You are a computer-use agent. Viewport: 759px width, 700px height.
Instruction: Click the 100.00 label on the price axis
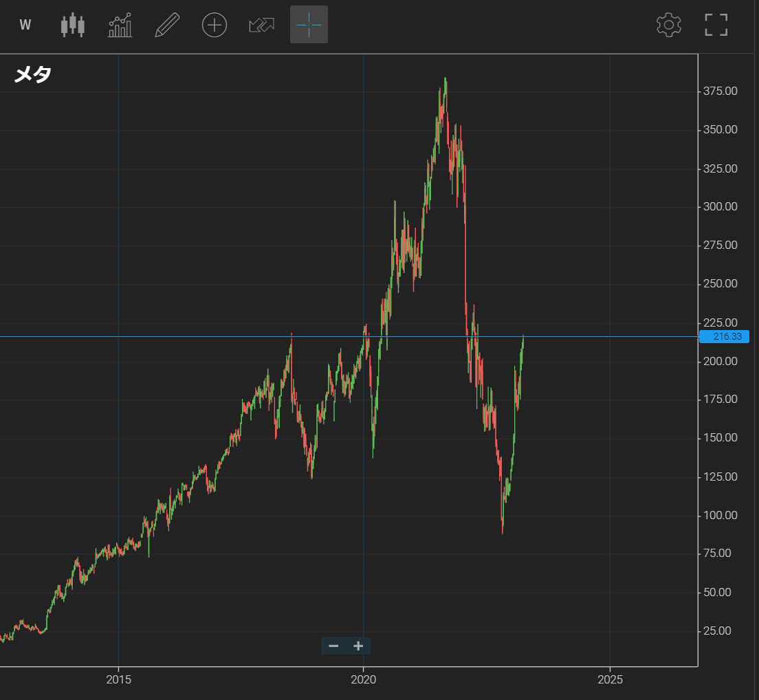point(720,515)
